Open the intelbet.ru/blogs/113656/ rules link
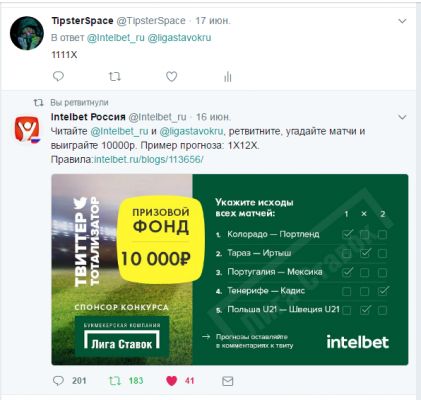This screenshot has height=400, width=421. point(149,160)
